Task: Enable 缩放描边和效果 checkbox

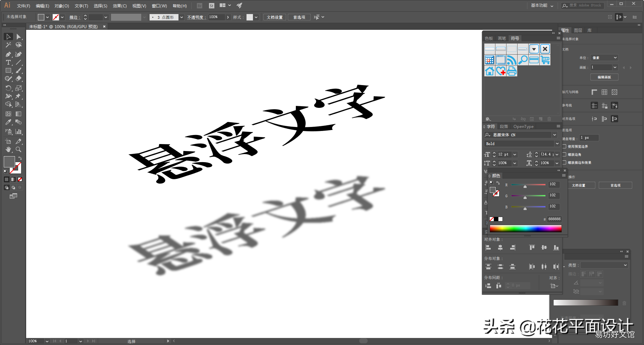Action: coord(565,162)
